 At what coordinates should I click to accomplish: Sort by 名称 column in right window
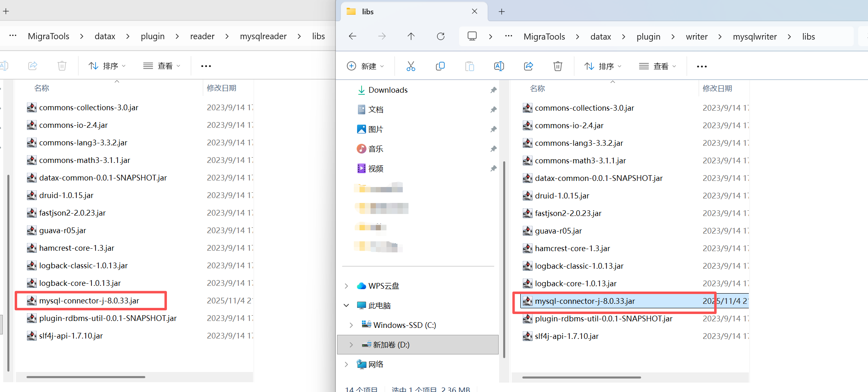[537, 89]
